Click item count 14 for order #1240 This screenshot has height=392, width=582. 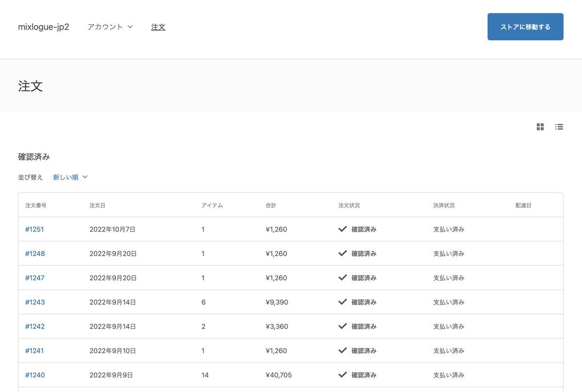[x=205, y=375]
